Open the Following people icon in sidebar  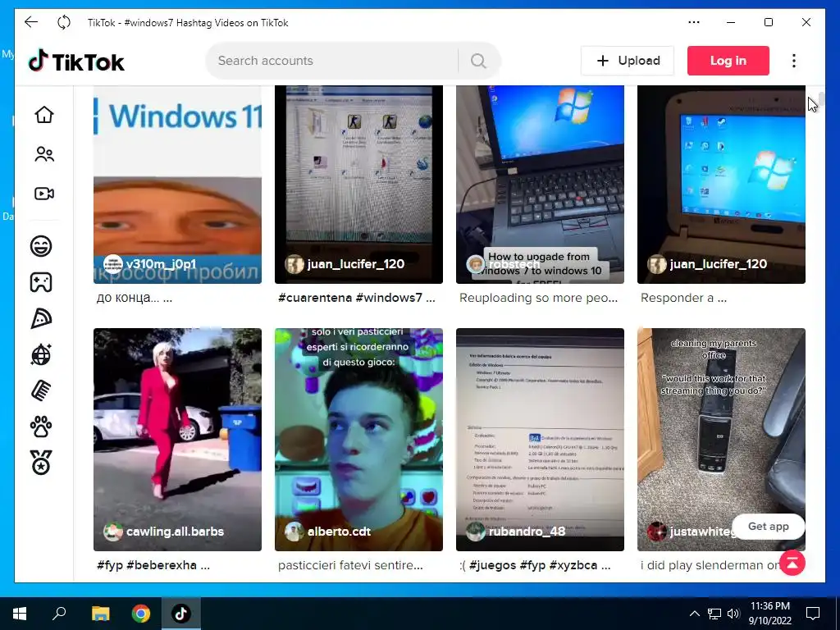[44, 154]
